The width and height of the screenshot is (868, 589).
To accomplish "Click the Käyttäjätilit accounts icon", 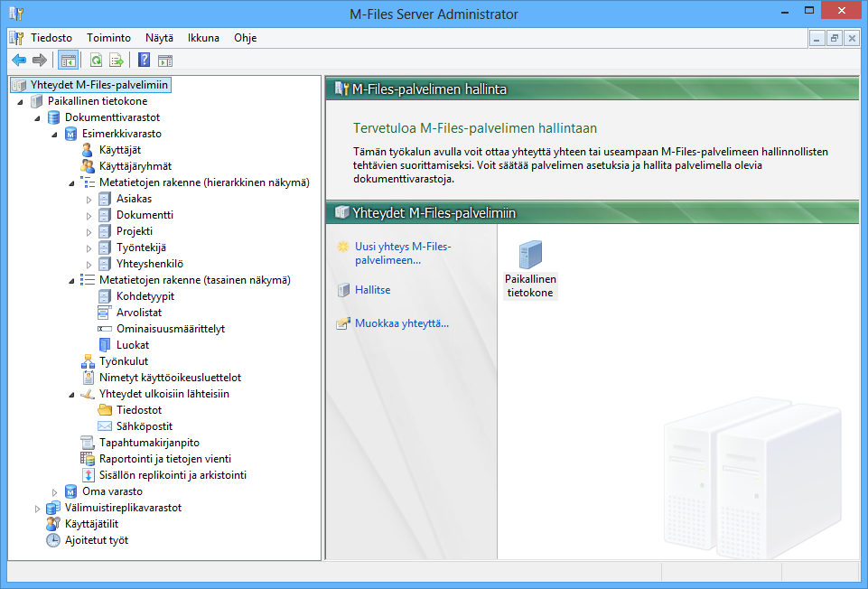I will 53,524.
